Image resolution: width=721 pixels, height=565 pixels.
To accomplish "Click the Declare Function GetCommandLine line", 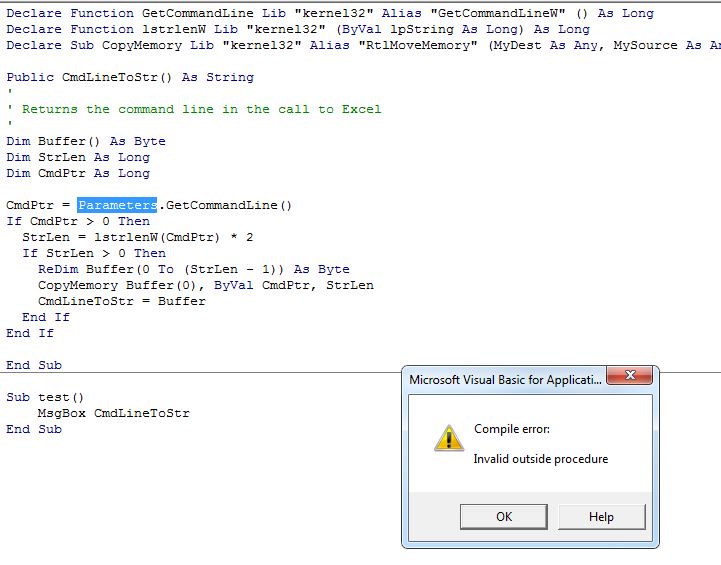I will (x=330, y=13).
